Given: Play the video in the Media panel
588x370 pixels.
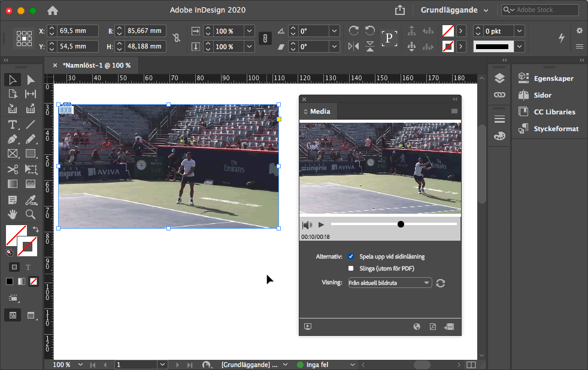Looking at the screenshot, I should click(x=321, y=225).
